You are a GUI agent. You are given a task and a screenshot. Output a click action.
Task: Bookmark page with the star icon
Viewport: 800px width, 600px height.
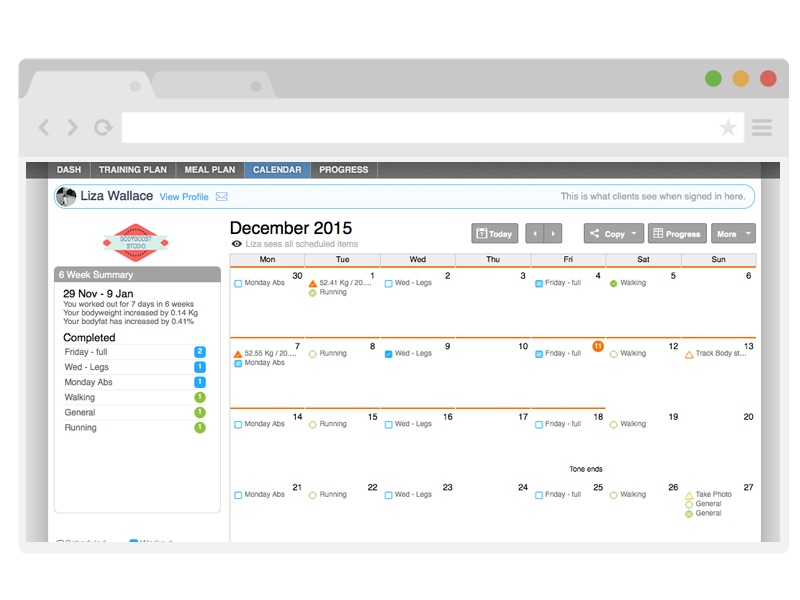click(728, 127)
